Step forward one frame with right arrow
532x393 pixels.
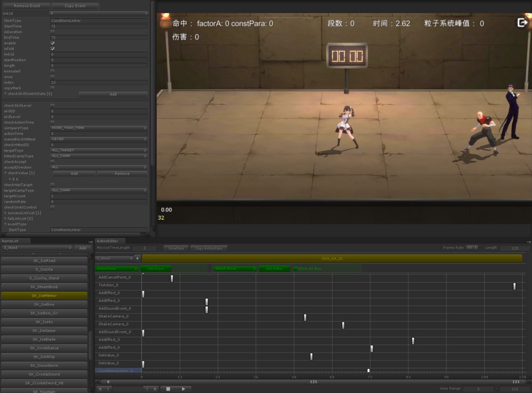tap(146, 389)
